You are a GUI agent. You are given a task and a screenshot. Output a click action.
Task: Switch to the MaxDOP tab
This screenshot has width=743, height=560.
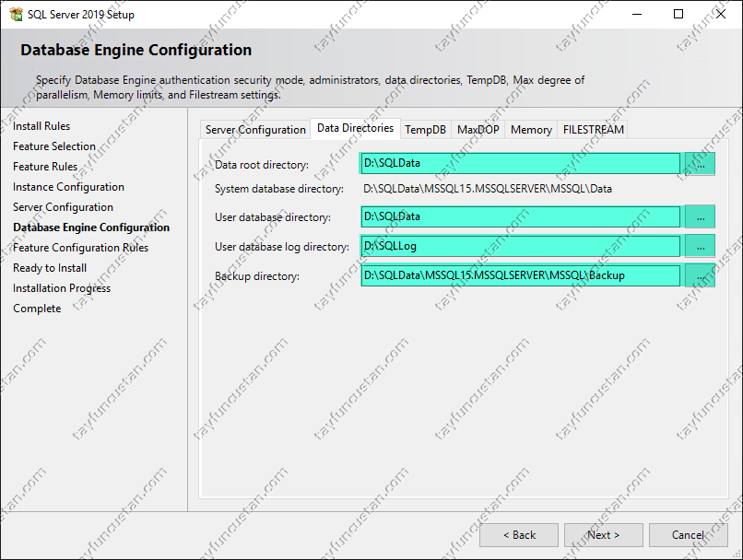pyautogui.click(x=478, y=130)
